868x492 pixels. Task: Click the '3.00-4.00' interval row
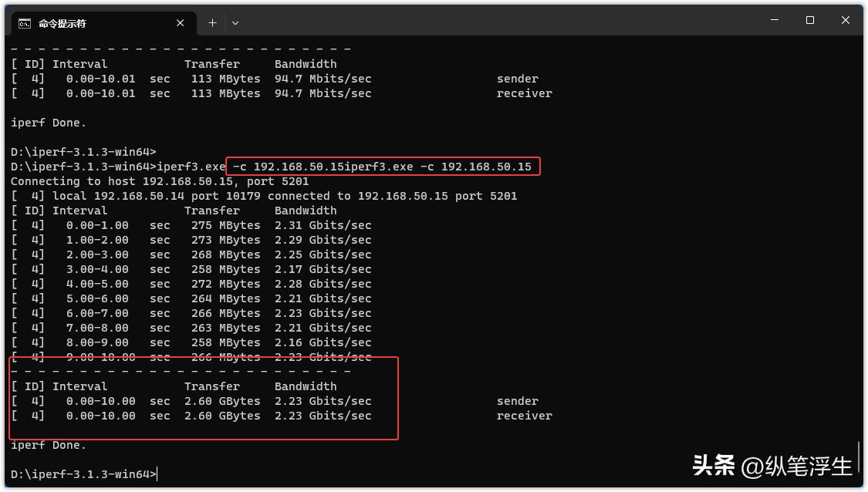coord(191,270)
